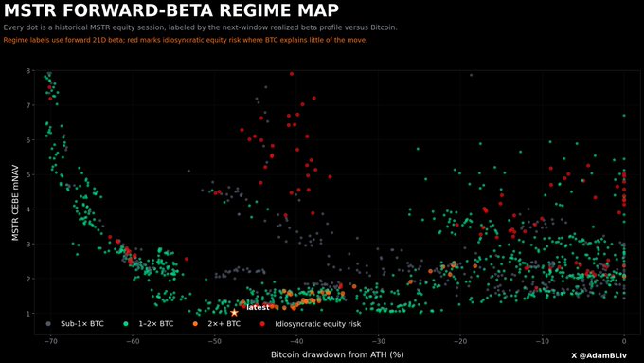Viewport: 644px width, 363px height.
Task: Click the x-axis tick label '−20'
Action: [460, 341]
